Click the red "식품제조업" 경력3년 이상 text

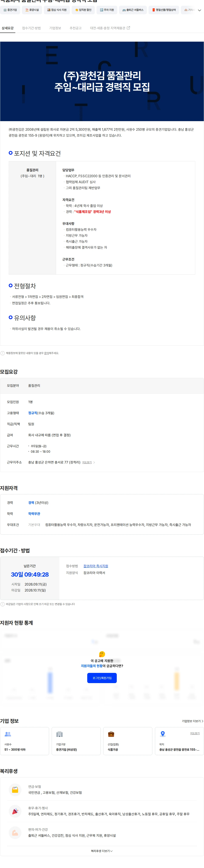[92, 212]
